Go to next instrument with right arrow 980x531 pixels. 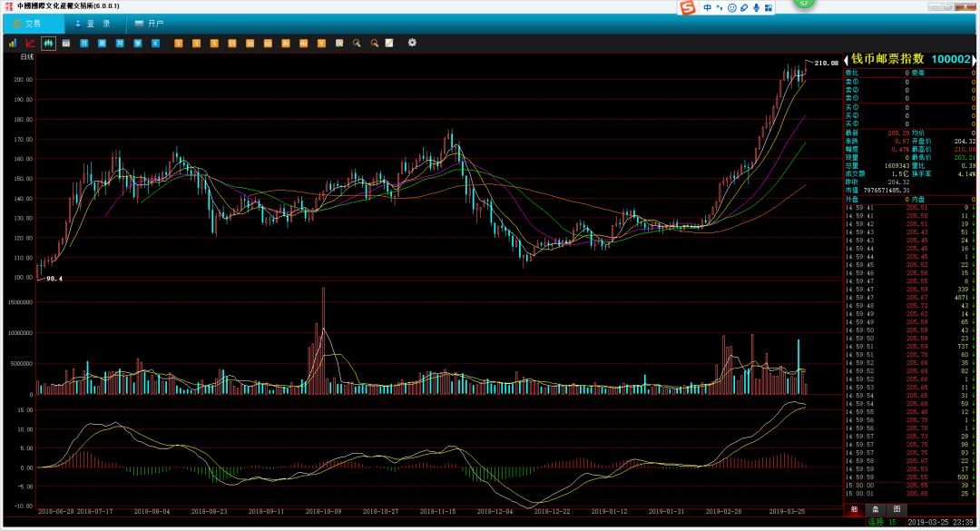[974, 60]
